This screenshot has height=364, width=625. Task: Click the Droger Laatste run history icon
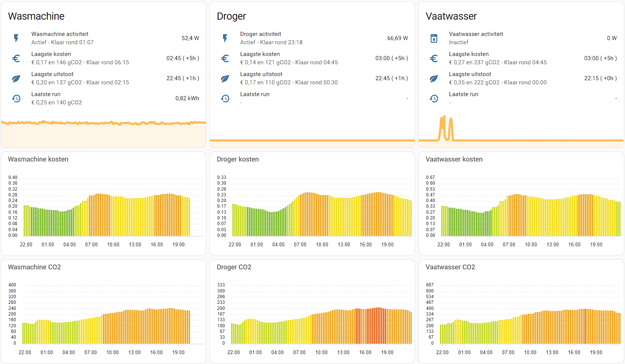click(225, 98)
